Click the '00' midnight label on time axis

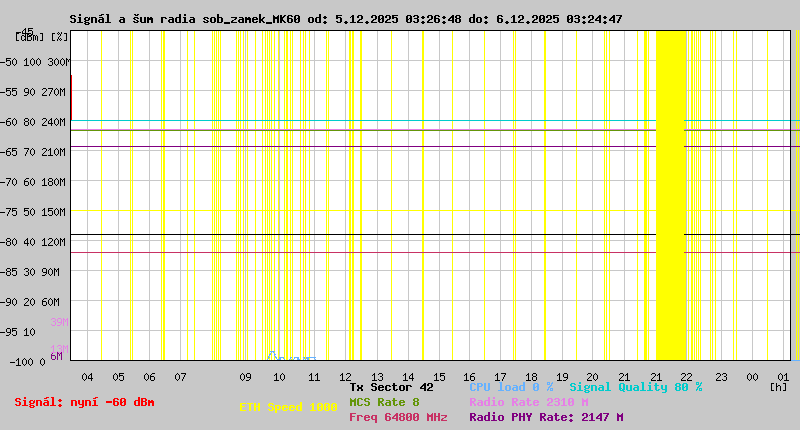coord(751,377)
